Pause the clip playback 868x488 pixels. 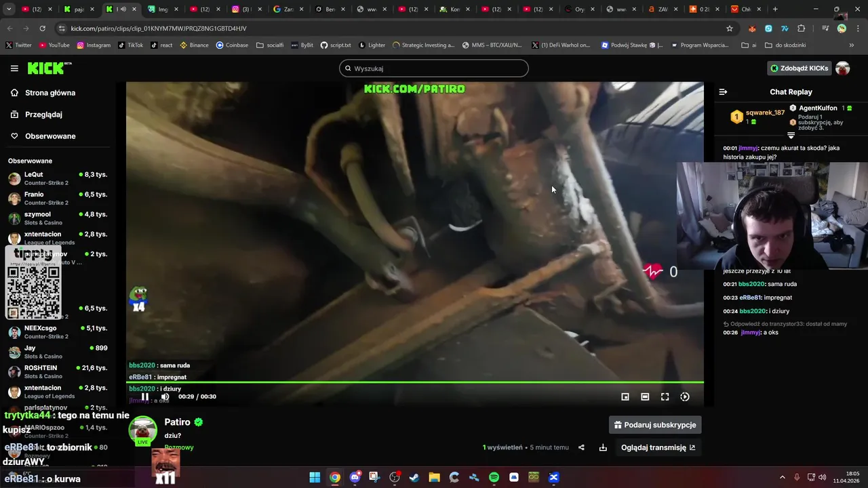pos(144,396)
